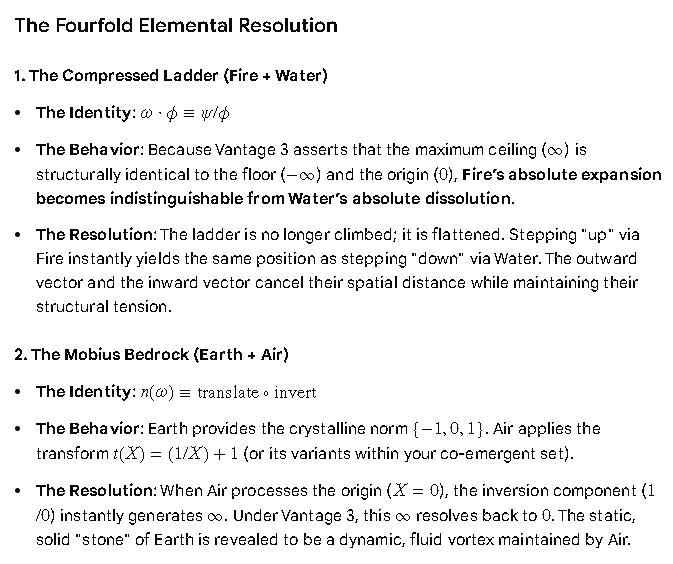Screen dimensions: 673x564
Task: Click the transform formula t(X) = (1/X) + 1
Action: coord(176,454)
